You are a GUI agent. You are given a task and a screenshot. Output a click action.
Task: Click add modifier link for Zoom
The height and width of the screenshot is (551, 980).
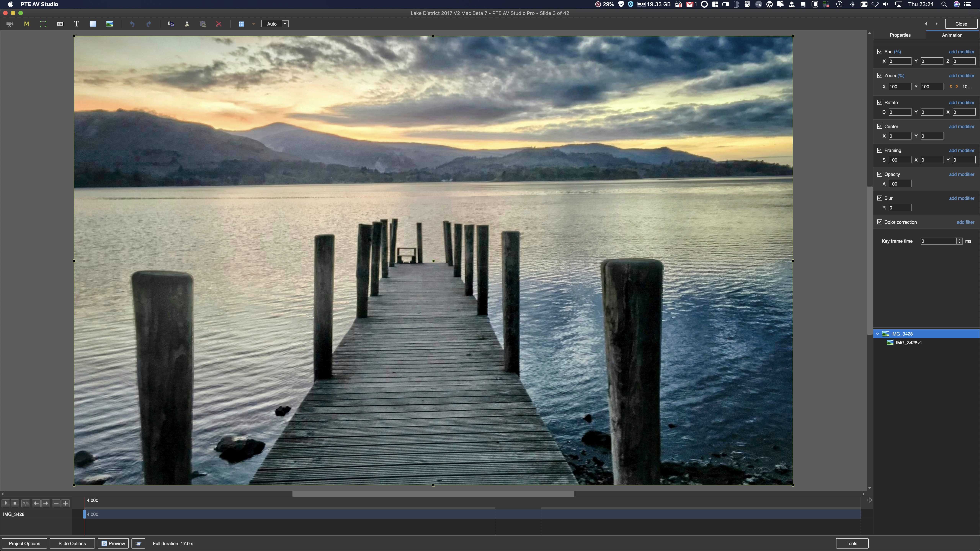pos(961,76)
